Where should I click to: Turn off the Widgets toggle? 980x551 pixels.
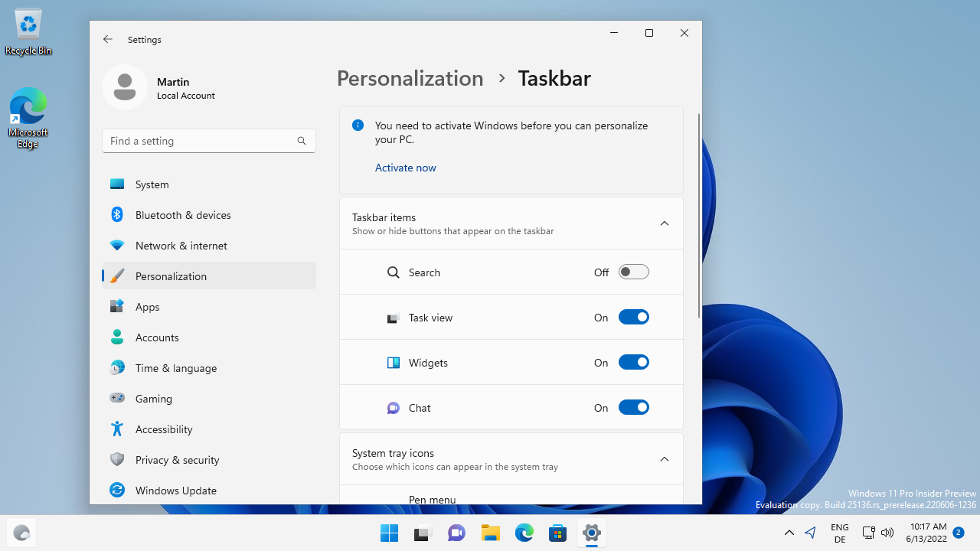tap(633, 362)
